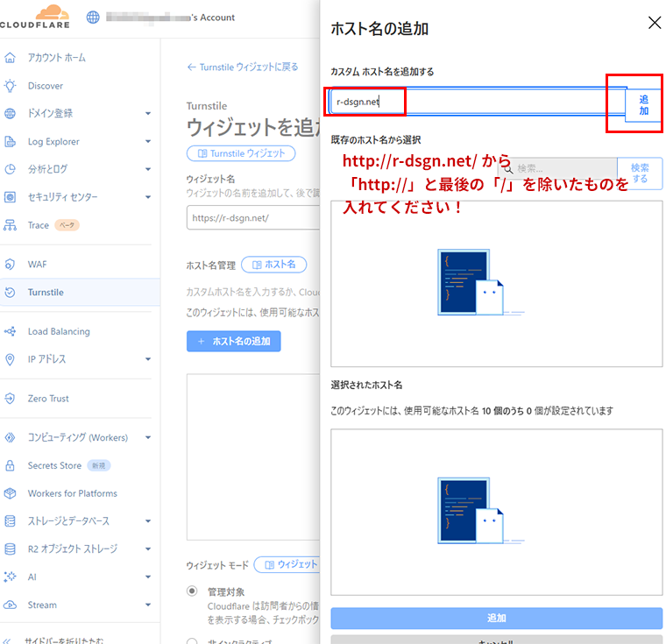
Task: Open WAF in sidebar
Action: (38, 265)
